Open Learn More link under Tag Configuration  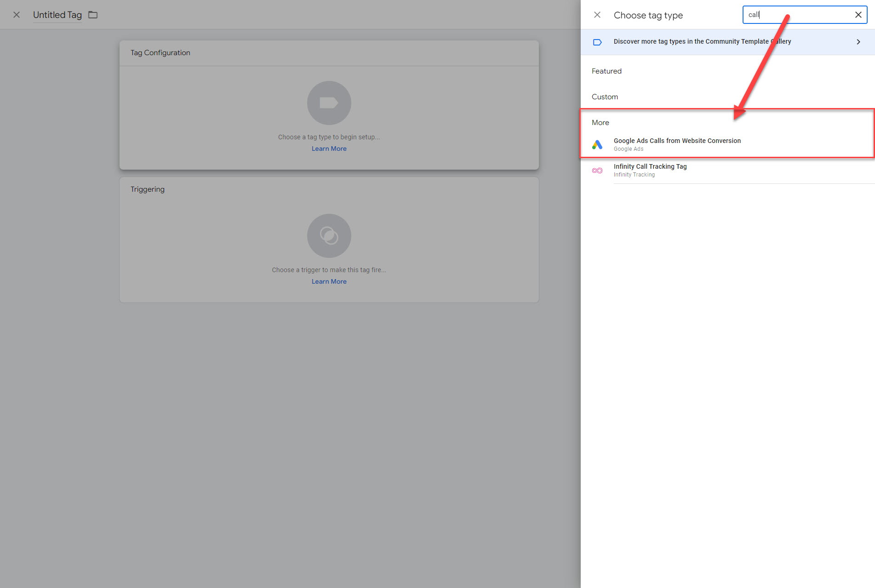click(329, 149)
